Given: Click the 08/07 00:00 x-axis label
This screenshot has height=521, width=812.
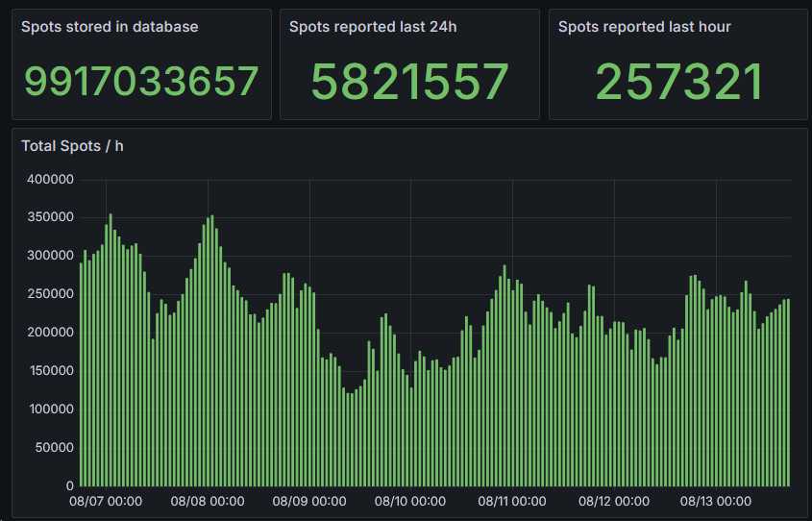Looking at the screenshot, I should click(106, 502).
